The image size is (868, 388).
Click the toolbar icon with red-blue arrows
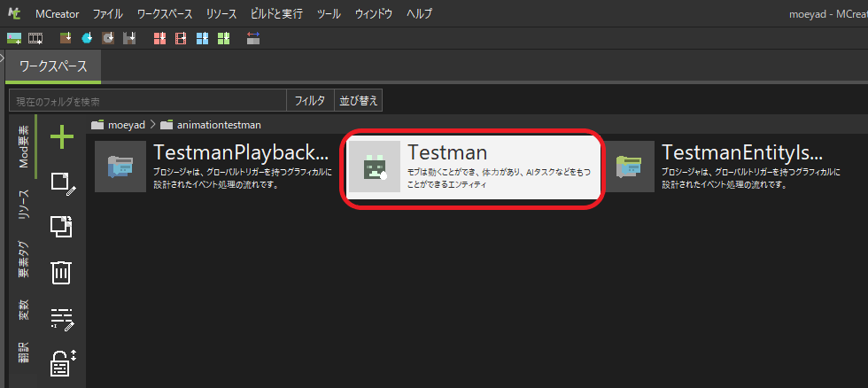coord(253,38)
